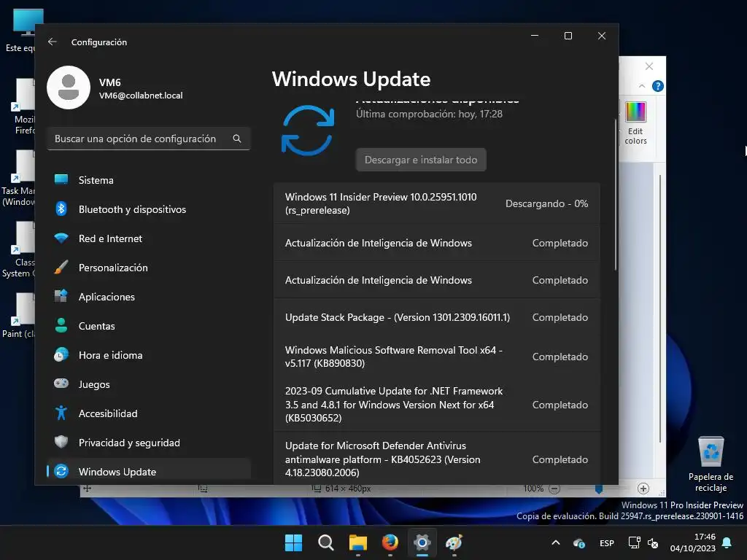Click the Paint zoom slider handle

coord(599,489)
